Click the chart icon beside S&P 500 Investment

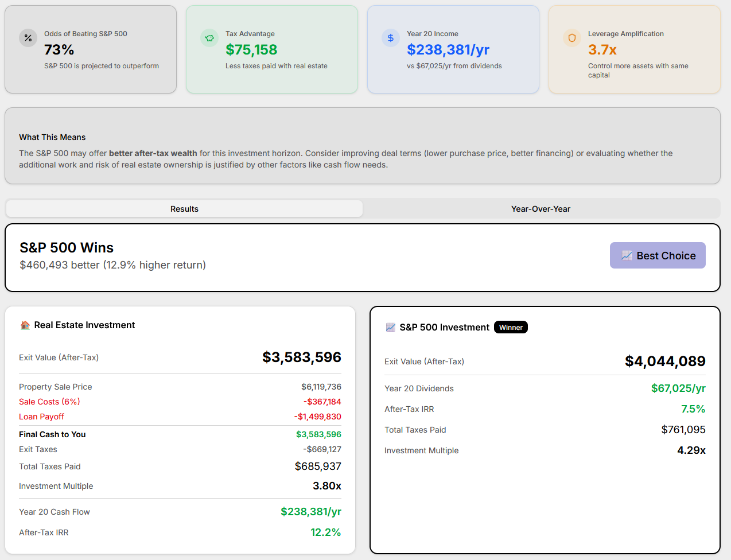(x=391, y=328)
